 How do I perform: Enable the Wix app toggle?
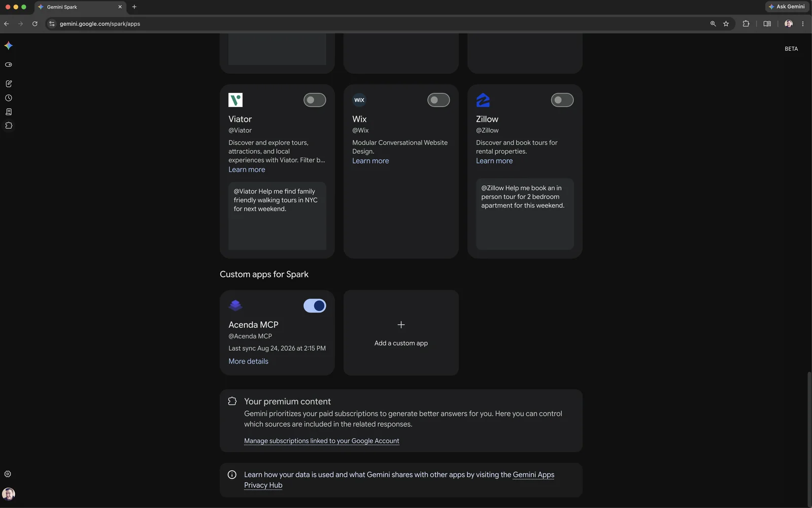coord(438,100)
